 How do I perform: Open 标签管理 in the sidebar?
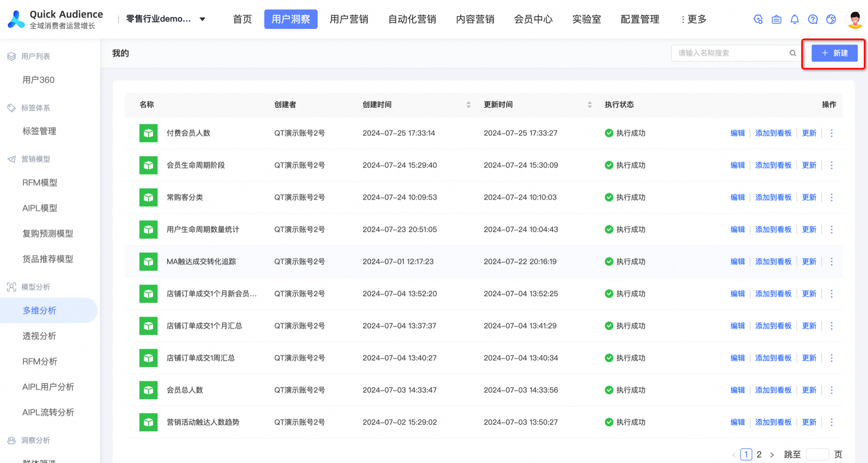point(39,131)
